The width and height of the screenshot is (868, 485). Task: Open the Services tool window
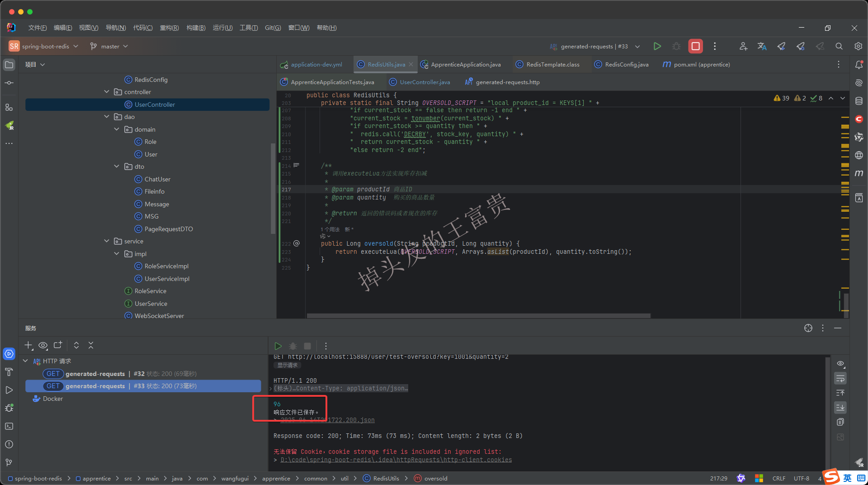(x=9, y=354)
